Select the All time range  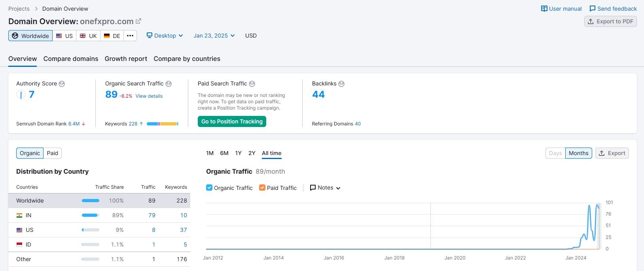coord(272,153)
